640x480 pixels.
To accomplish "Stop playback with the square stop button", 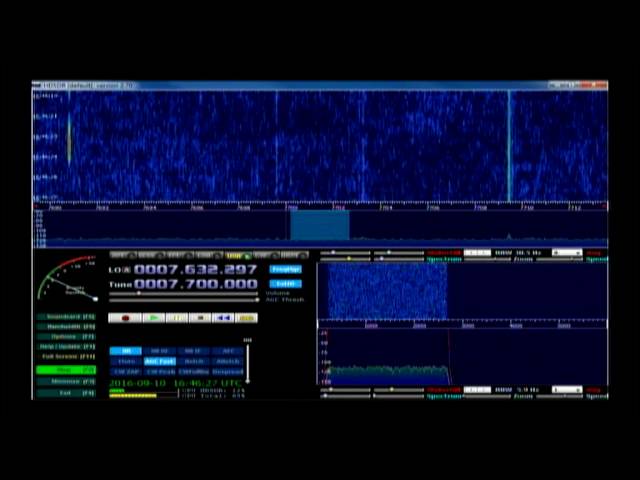I will 200,318.
